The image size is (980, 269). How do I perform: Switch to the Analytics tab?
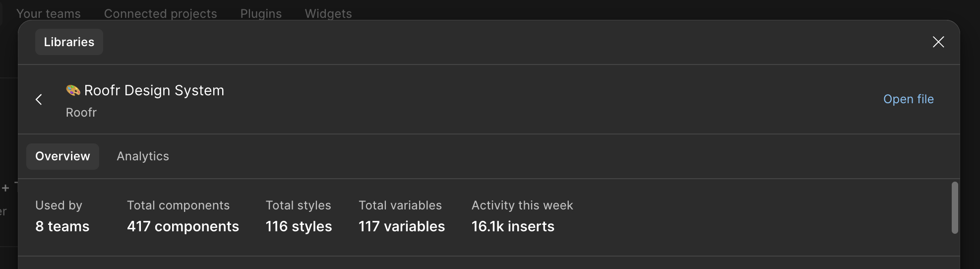[x=143, y=156]
